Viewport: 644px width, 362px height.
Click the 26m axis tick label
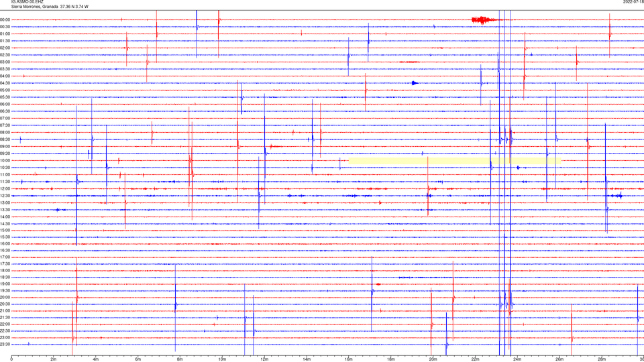pyautogui.click(x=559, y=359)
